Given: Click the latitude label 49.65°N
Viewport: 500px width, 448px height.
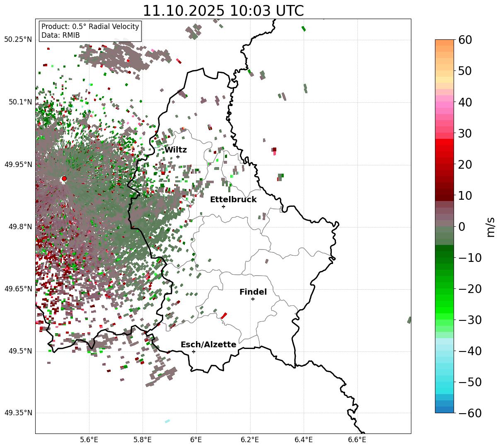Looking at the screenshot, I should [18, 289].
